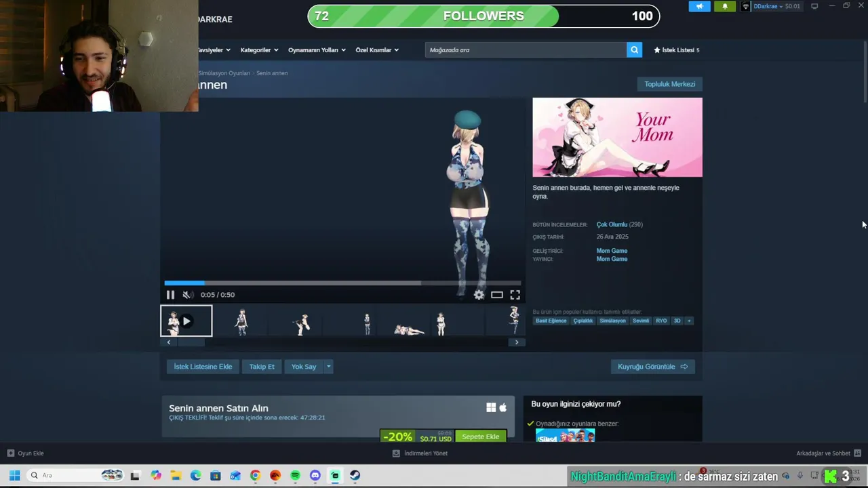Open İndirmeleri Yönet downloads manager
This screenshot has width=868, height=488.
pyautogui.click(x=420, y=453)
